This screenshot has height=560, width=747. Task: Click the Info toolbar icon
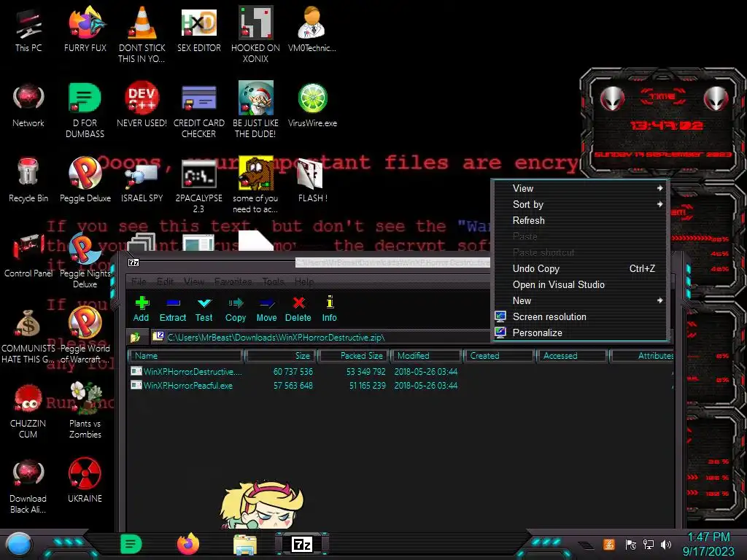[x=329, y=309]
